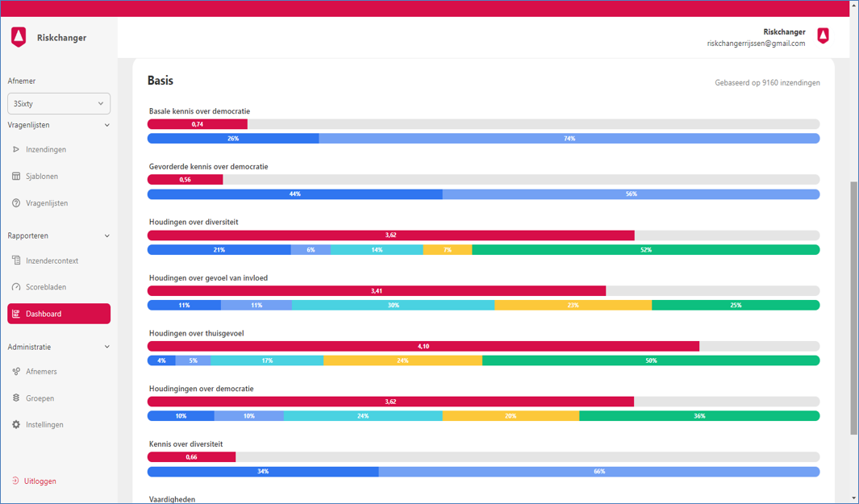Open the 3Sixty Afnemer dropdown
859x504 pixels.
point(59,103)
